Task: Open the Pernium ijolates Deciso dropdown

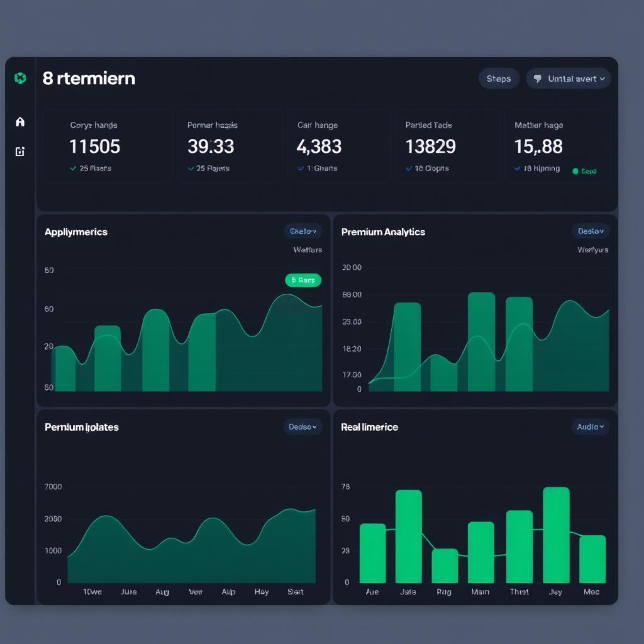Action: [x=303, y=427]
